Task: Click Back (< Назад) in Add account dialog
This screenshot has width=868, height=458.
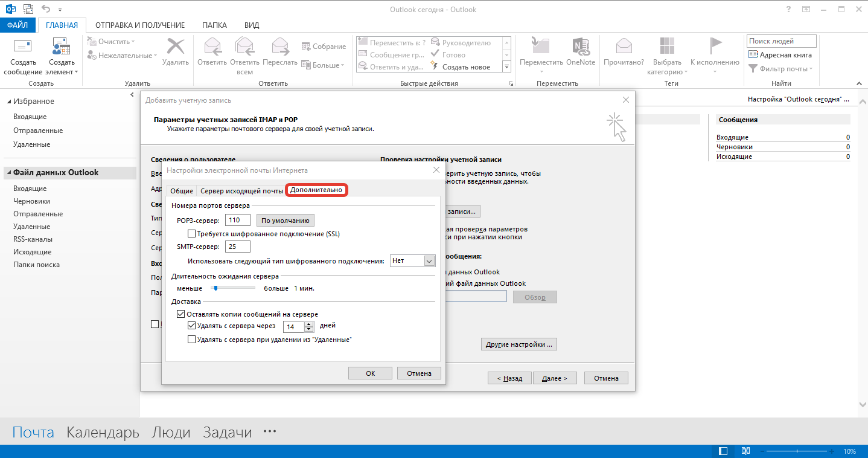Action: click(x=509, y=378)
